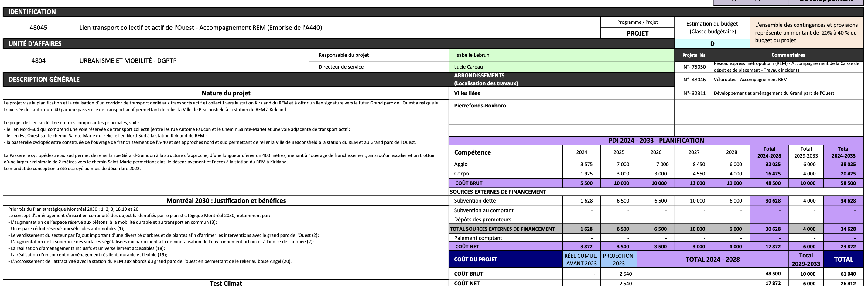Click COÛT NET total 23 872

(848, 247)
